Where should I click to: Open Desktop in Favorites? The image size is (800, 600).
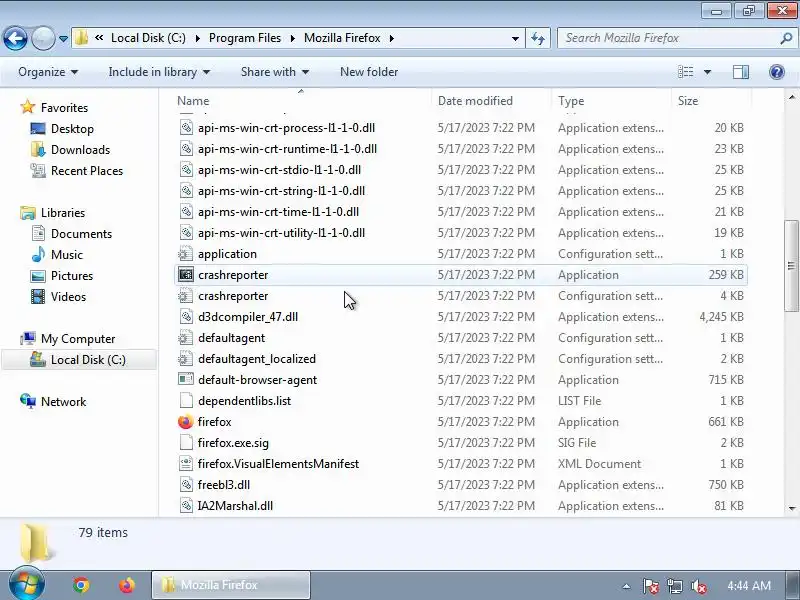(x=72, y=129)
